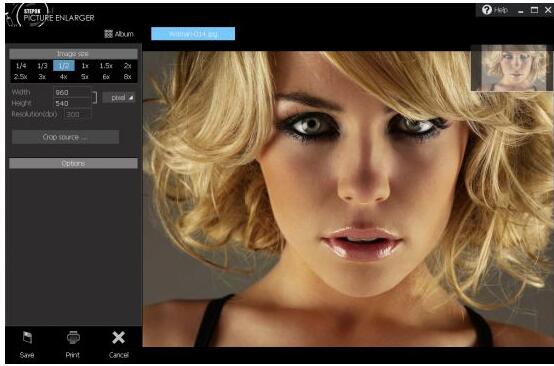Click the Save floppy disk icon
Image resolution: width=554 pixels, height=366 pixels.
point(27,338)
